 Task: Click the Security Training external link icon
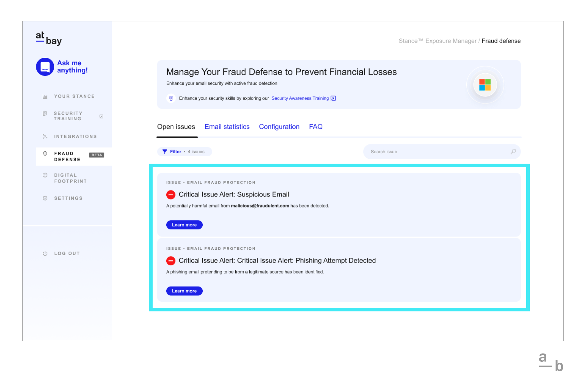(101, 116)
